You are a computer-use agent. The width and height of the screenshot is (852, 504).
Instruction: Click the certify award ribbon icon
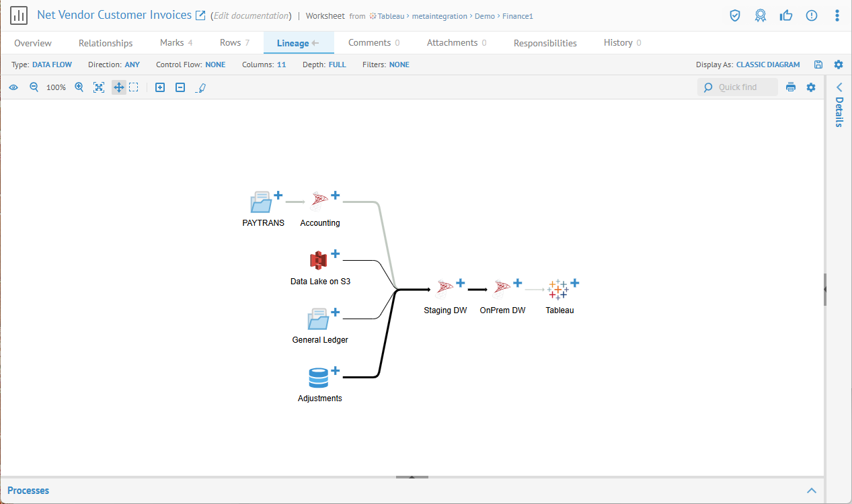(x=760, y=15)
